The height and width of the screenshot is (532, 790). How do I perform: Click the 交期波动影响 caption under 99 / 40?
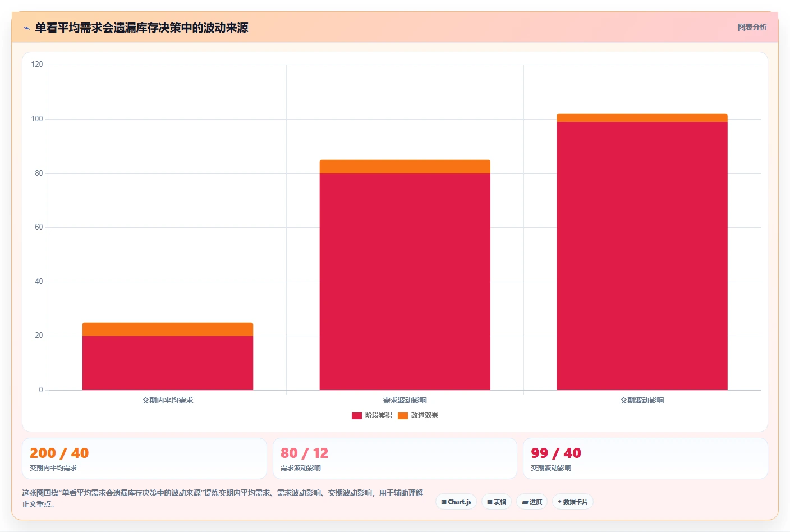(x=551, y=468)
